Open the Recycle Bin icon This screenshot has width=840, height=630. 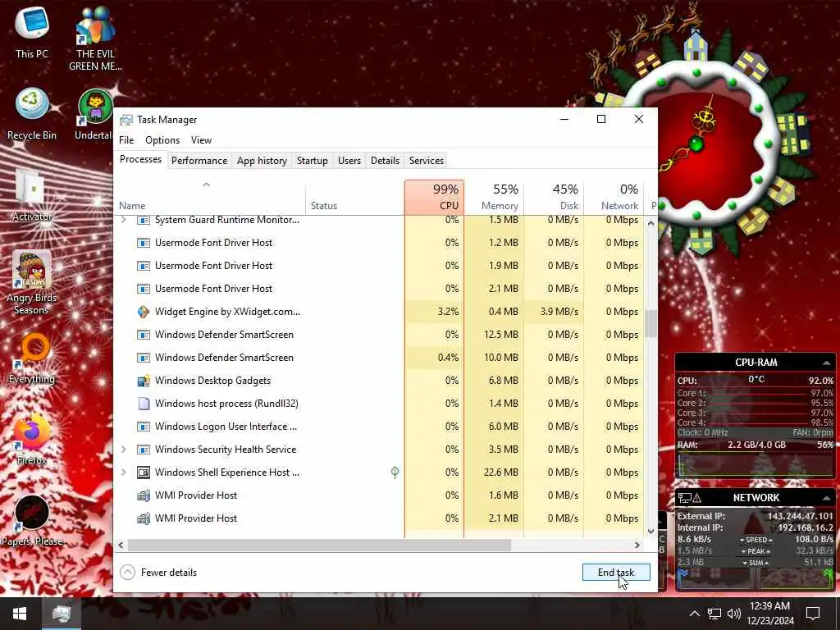point(32,113)
